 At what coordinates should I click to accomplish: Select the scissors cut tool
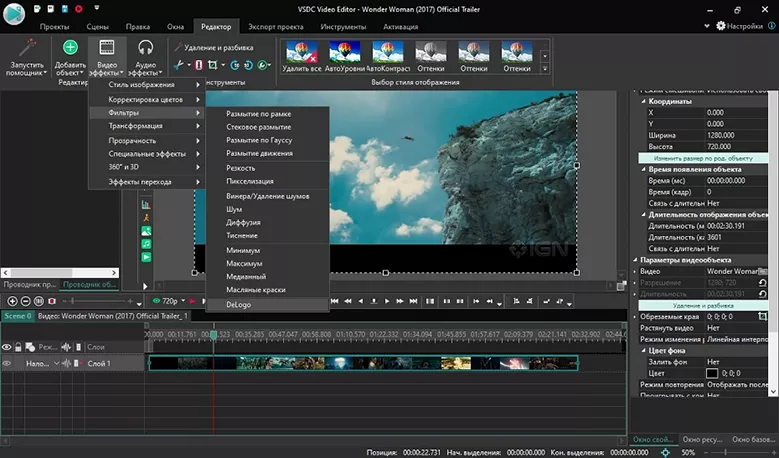(x=179, y=65)
